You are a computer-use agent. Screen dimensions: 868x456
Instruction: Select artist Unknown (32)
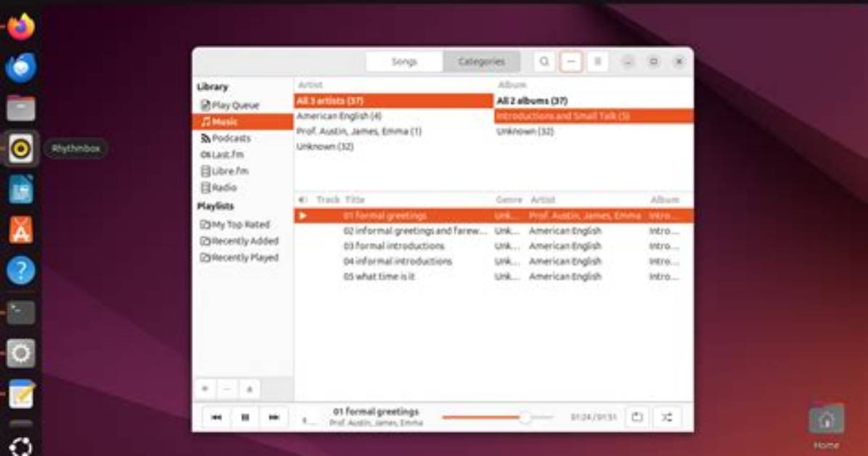tap(393, 146)
